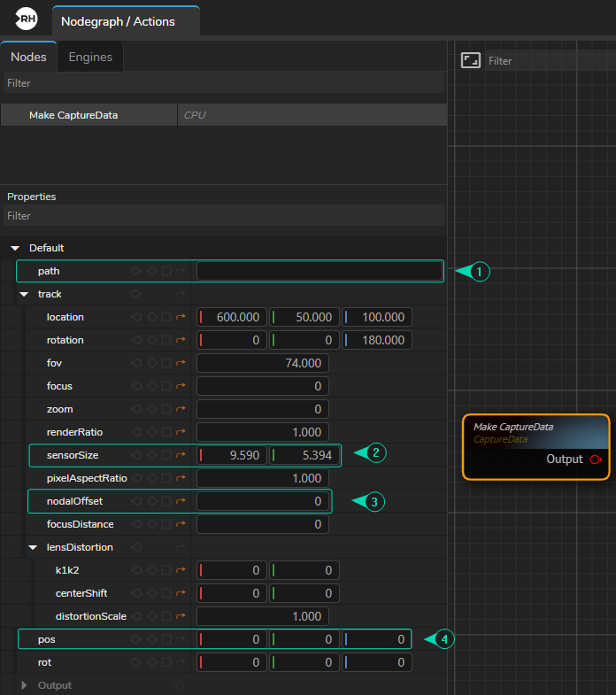Switch to the Engines tab

90,57
